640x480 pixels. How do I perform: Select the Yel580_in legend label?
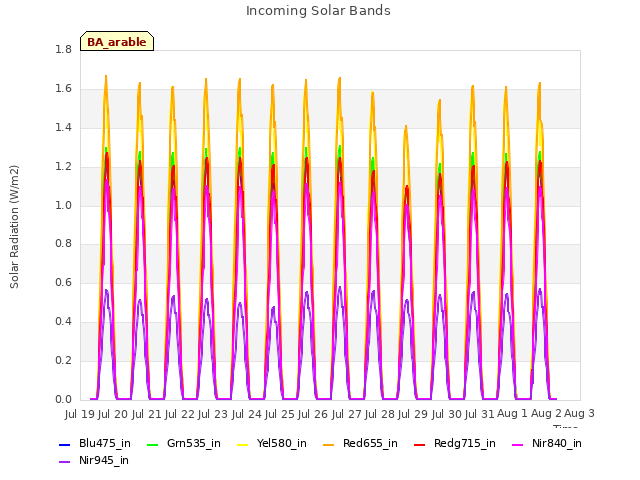coord(282,443)
